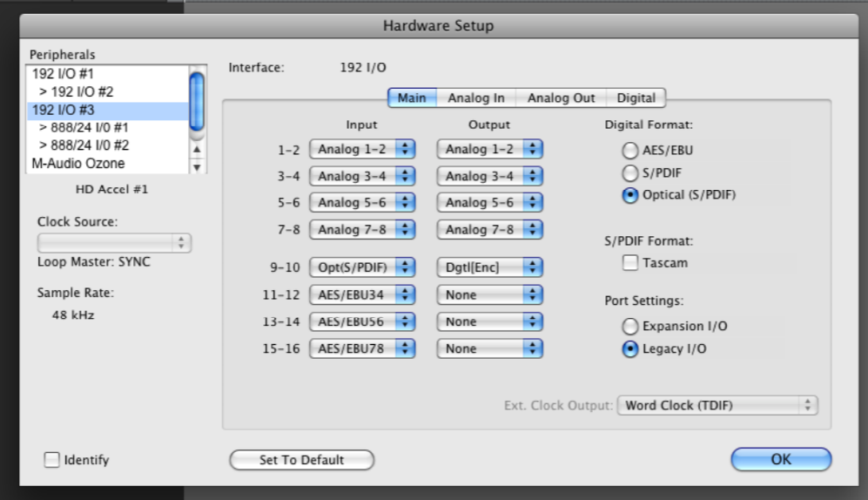Select AES/EBU digital format
Image resolution: width=868 pixels, height=500 pixels.
tap(628, 150)
